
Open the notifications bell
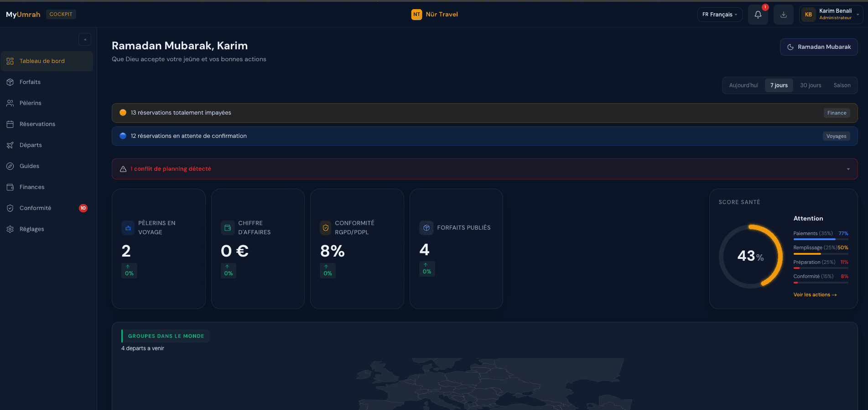[x=758, y=15]
